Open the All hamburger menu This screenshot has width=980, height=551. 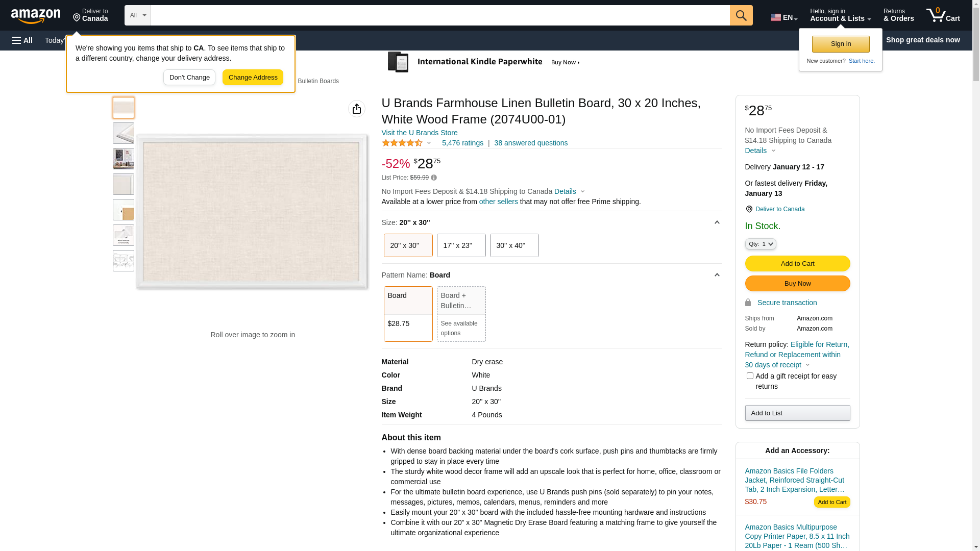pyautogui.click(x=22, y=40)
